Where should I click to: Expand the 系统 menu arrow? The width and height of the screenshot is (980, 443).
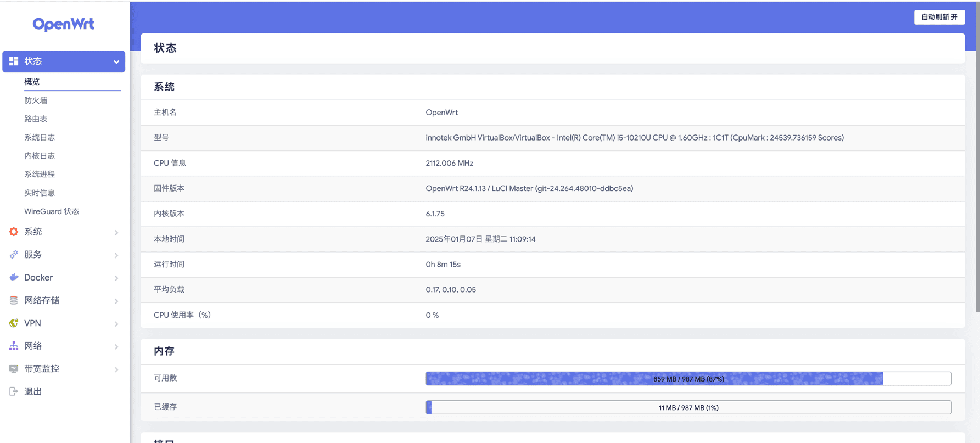point(116,232)
